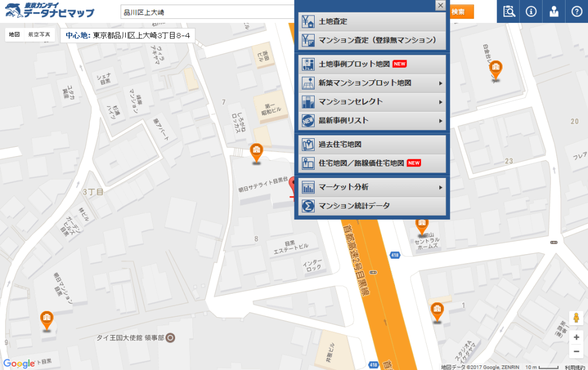Open 過去住宅地図 menu entry

[x=372, y=145]
